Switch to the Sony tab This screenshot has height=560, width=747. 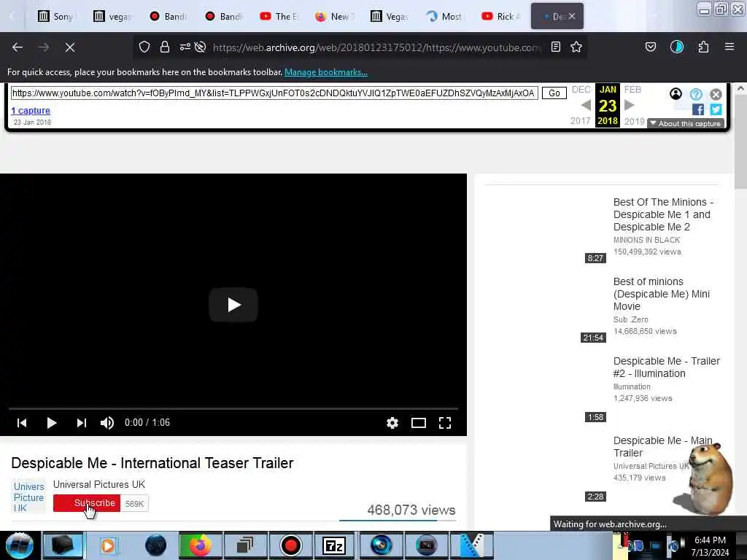56,16
